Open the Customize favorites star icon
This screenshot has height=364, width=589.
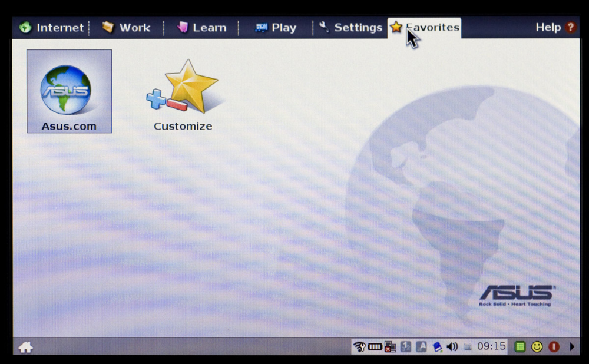(184, 88)
